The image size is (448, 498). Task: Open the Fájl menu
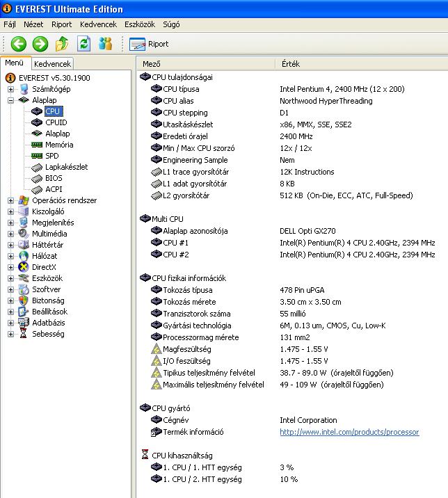pyautogui.click(x=10, y=24)
